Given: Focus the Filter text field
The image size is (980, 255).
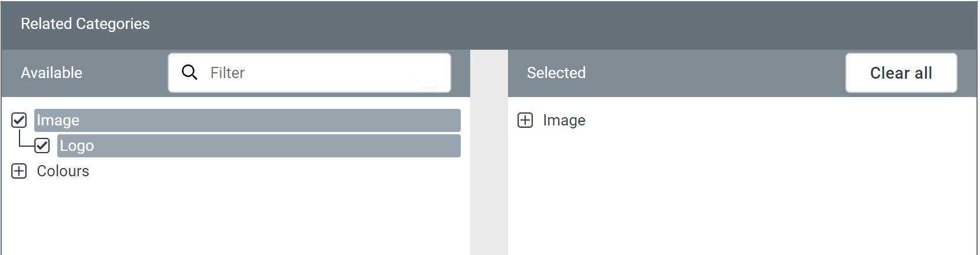Looking at the screenshot, I should click(x=325, y=73).
